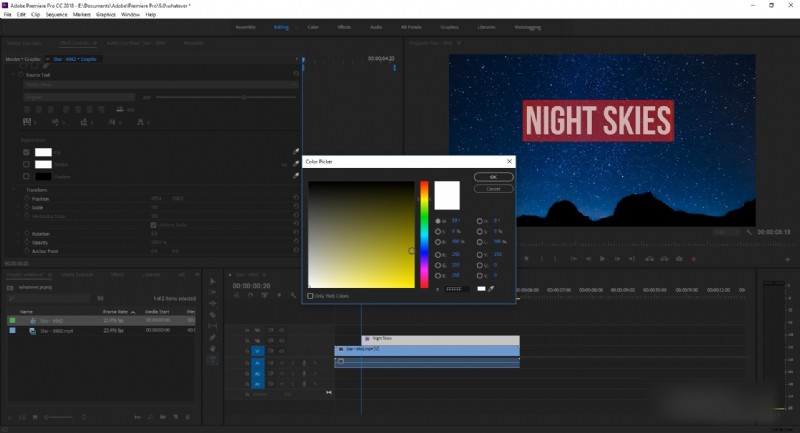Click the small white swatch beside hex field
Viewport: 800px width, 433px height.
[481, 289]
